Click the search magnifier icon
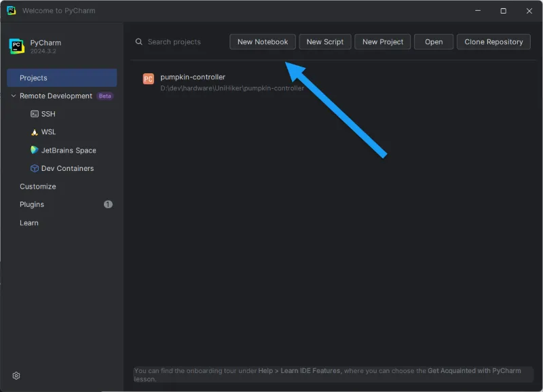The image size is (543, 392). (139, 42)
